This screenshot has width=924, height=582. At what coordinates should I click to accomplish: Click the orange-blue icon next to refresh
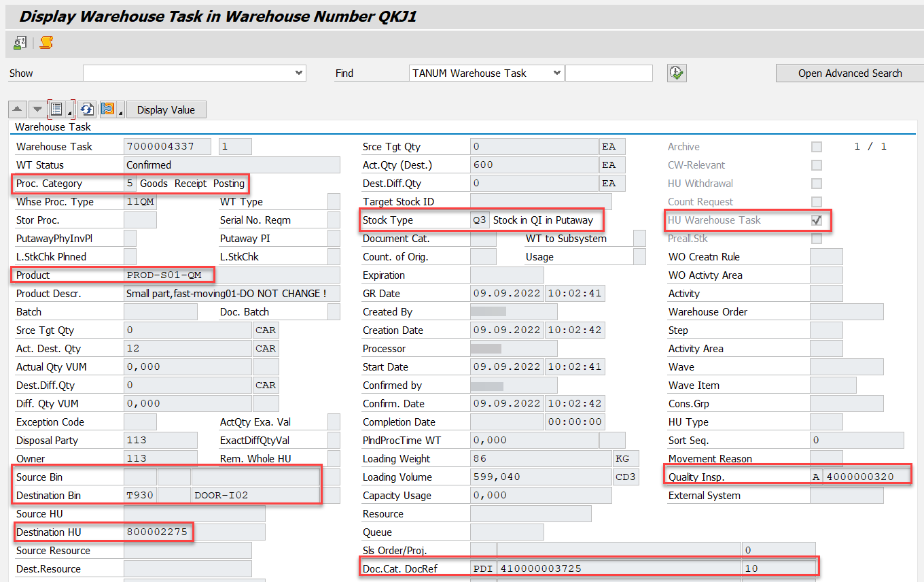pos(107,109)
